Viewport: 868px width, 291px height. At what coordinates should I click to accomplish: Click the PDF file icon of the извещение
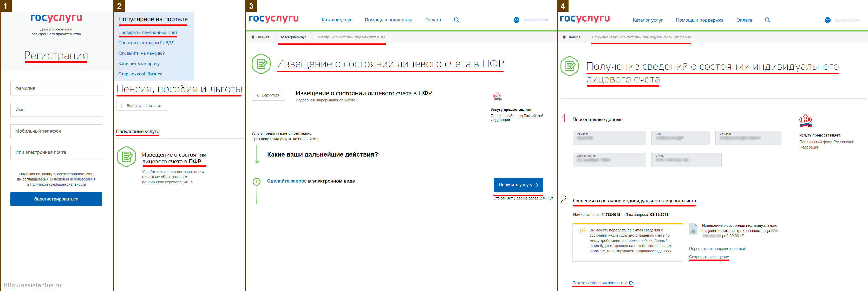coord(693,228)
